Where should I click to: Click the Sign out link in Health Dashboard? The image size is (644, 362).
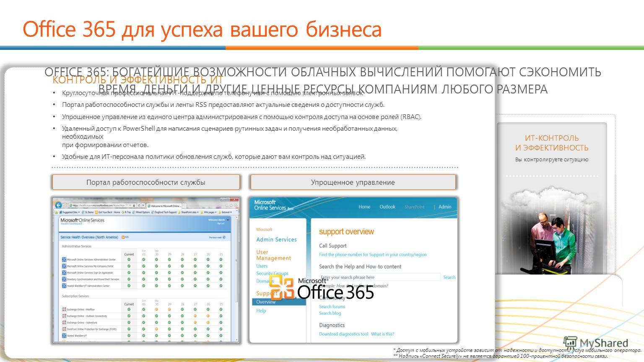pos(221,224)
